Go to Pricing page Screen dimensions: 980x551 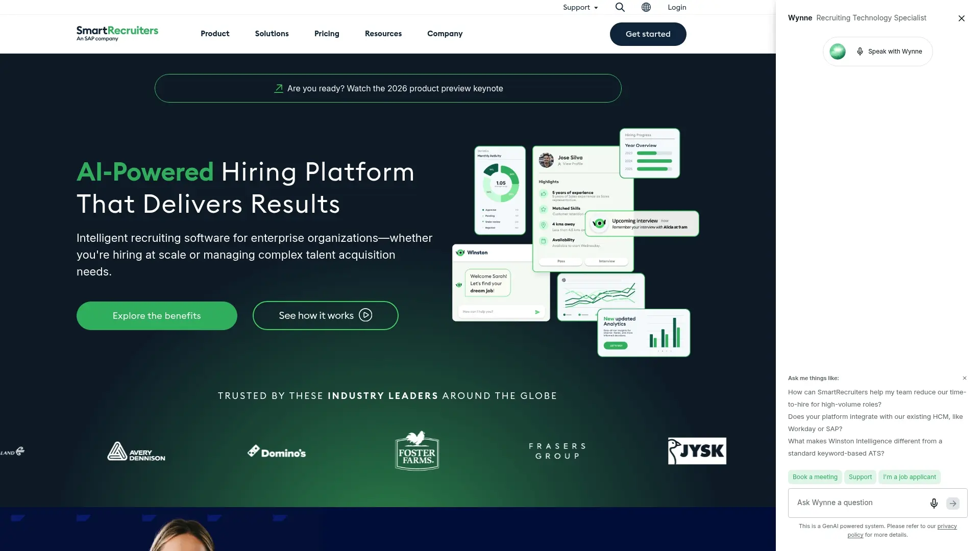(327, 34)
